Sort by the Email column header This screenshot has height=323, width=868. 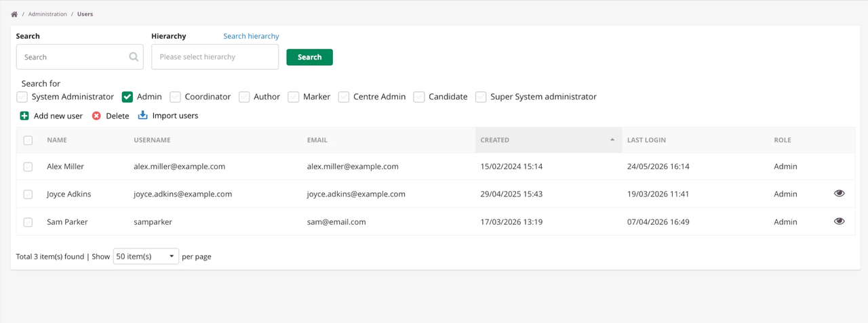coord(317,140)
